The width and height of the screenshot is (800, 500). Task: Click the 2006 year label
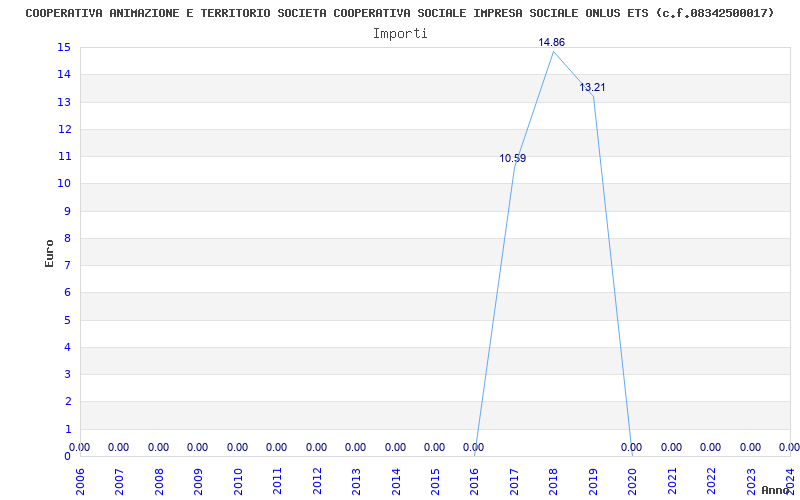(80, 481)
